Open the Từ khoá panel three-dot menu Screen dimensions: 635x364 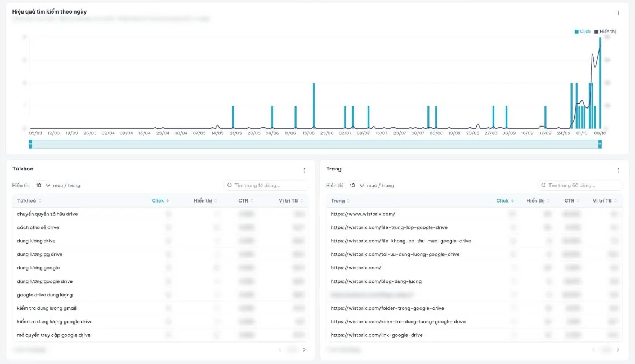coord(304,170)
